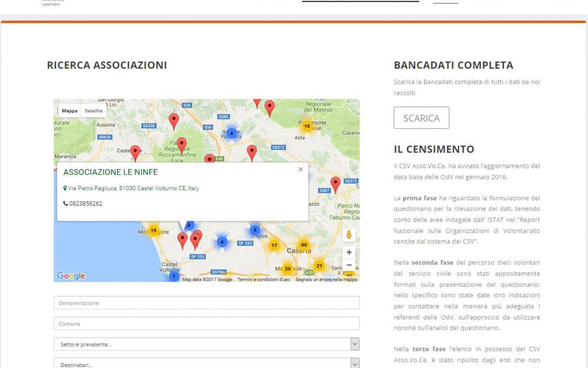Viewport: 588px width, 368px height.
Task: Open the yellow cluster marker numbered 10
Action: 307,126
